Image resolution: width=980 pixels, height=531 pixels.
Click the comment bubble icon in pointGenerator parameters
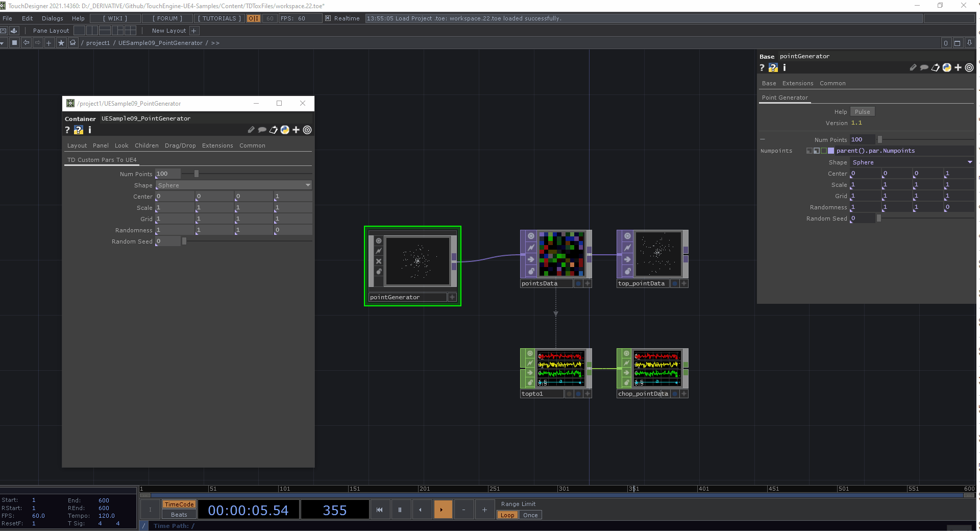pyautogui.click(x=924, y=67)
